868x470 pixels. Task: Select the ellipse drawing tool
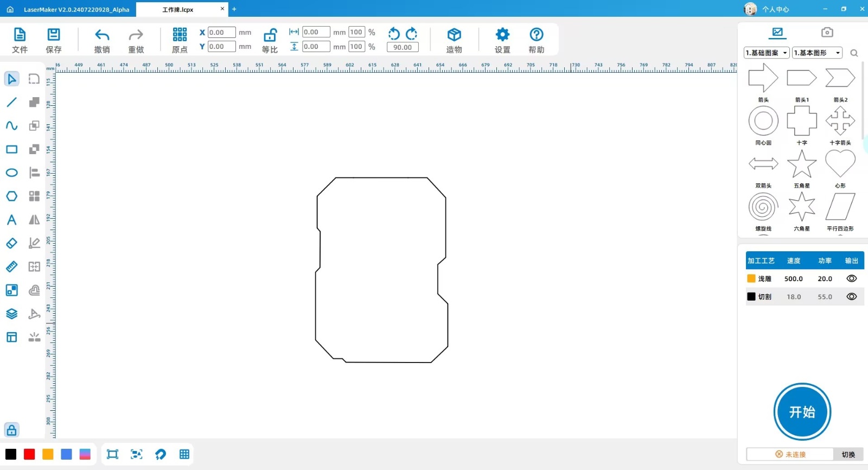click(11, 173)
